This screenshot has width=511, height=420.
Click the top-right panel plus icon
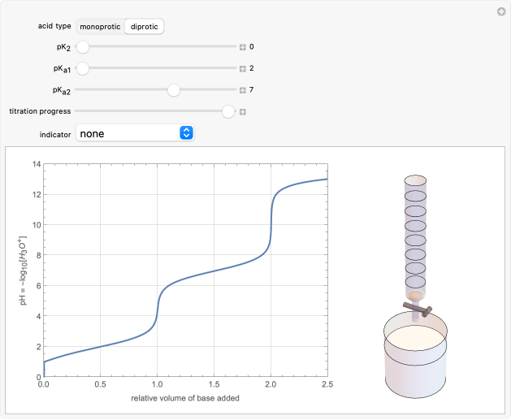[x=501, y=11]
